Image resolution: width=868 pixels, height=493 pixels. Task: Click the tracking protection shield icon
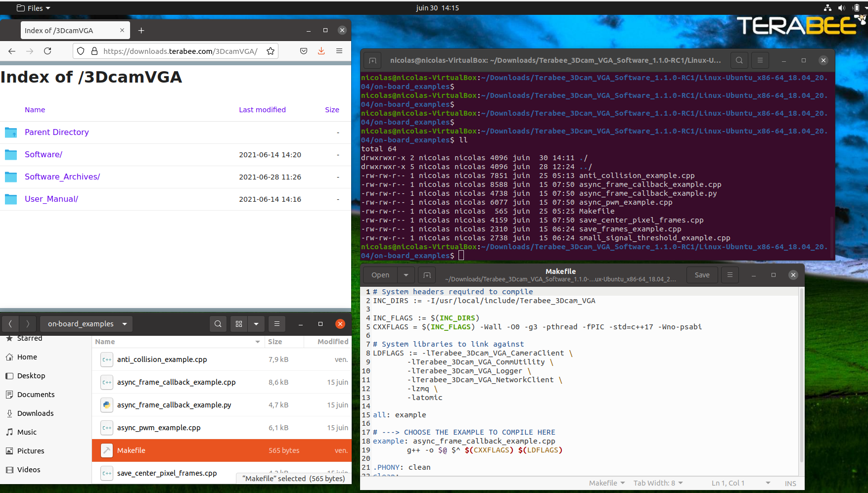[x=81, y=51]
